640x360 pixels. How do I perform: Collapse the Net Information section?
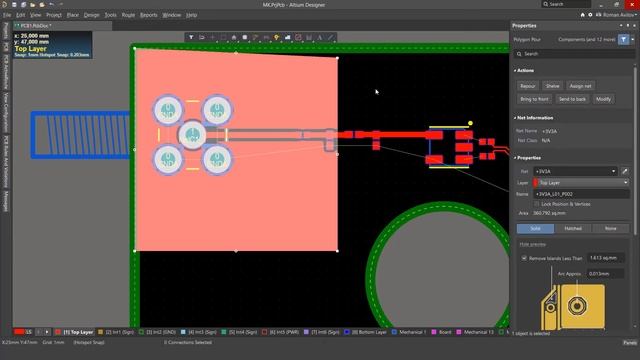[515, 118]
